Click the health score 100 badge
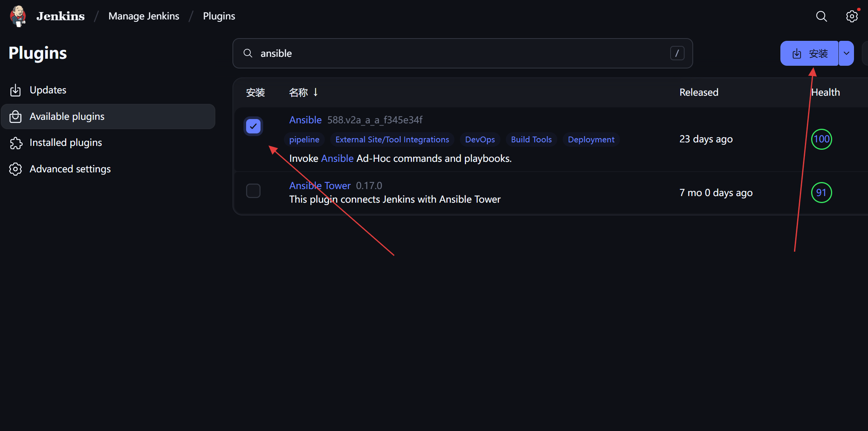868x431 pixels. (821, 139)
